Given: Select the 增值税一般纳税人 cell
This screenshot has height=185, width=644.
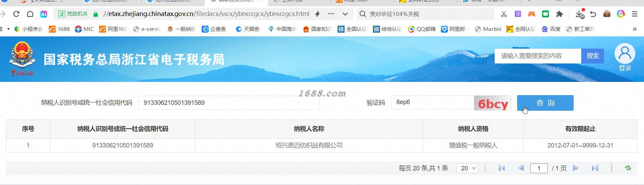Looking at the screenshot, I should (x=473, y=145).
